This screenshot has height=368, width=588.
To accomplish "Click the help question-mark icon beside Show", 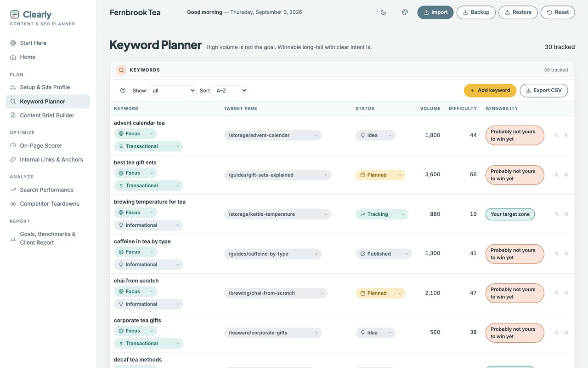I will [123, 91].
